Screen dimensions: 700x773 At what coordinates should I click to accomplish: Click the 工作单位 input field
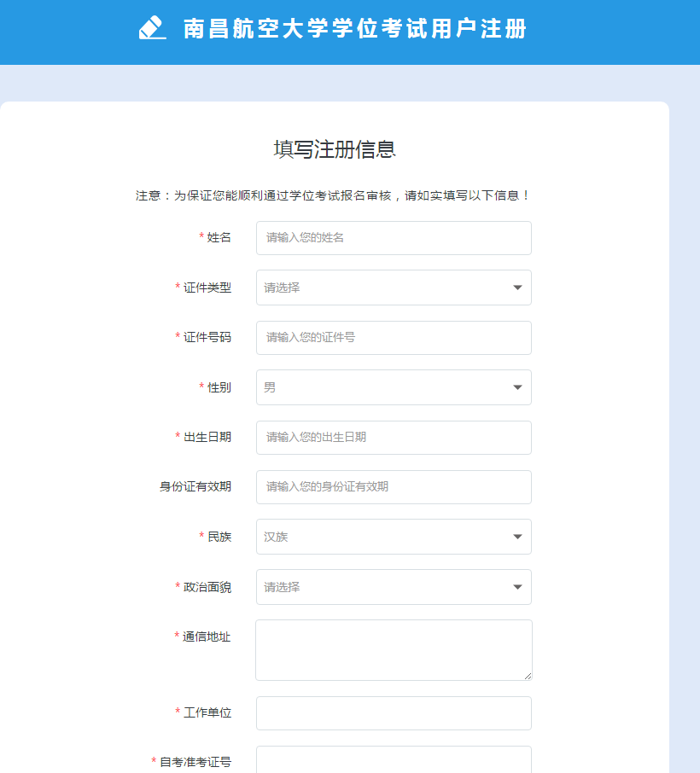pos(394,713)
